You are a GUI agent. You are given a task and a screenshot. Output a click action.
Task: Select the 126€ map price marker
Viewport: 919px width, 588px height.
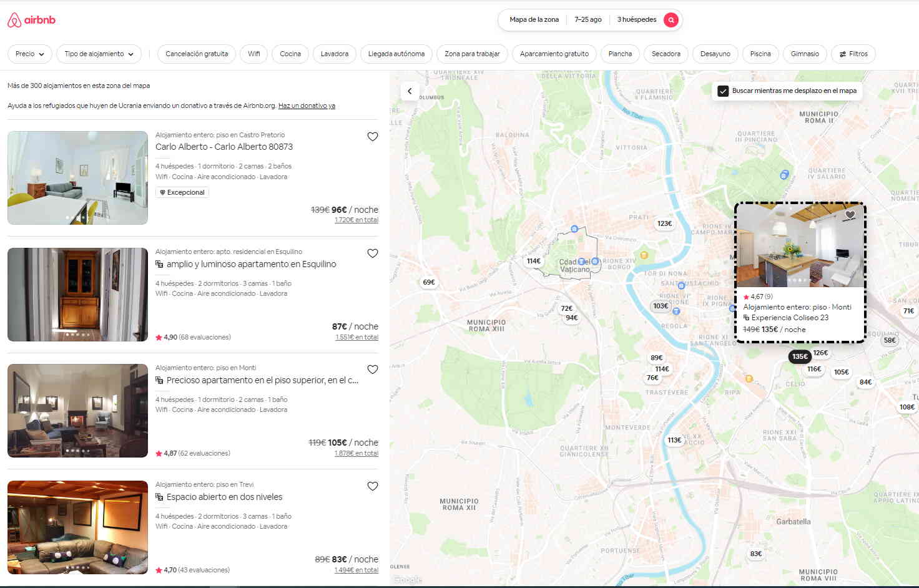coord(820,353)
